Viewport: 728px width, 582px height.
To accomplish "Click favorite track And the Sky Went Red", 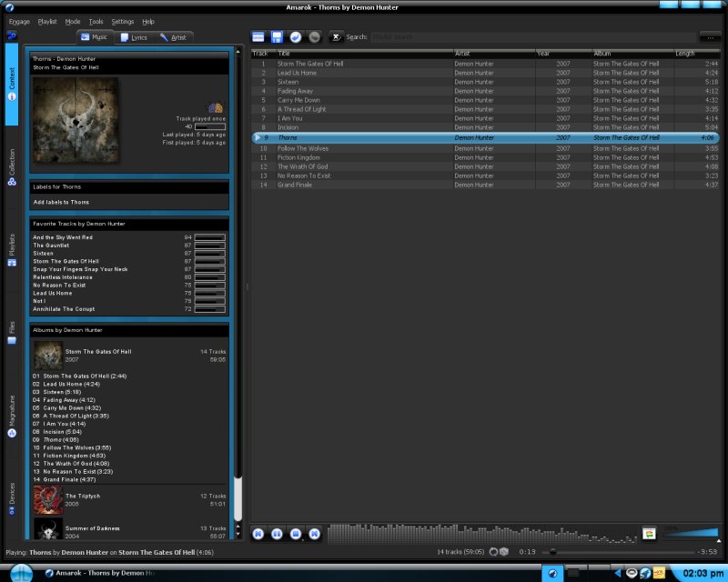I will [63, 237].
